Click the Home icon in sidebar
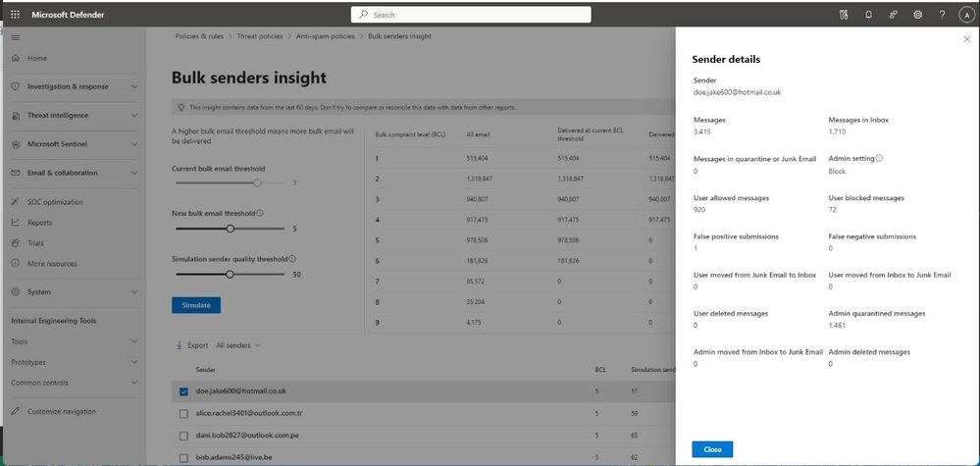Image resolution: width=980 pixels, height=466 pixels. (16, 58)
